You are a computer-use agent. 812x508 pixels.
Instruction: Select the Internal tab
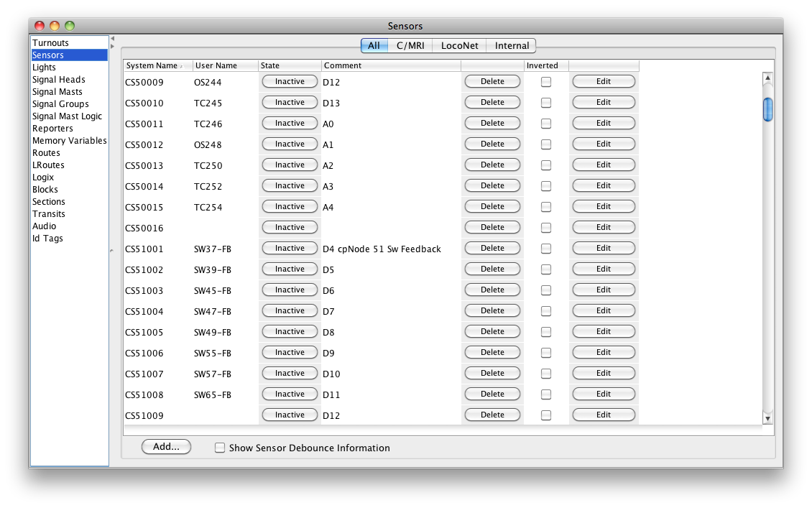pyautogui.click(x=512, y=46)
